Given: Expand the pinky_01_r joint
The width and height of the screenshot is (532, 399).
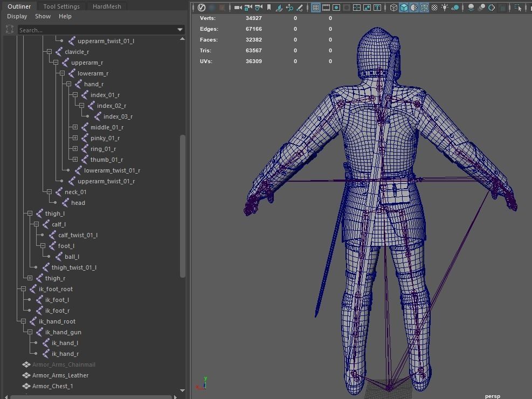Looking at the screenshot, I should [75, 137].
